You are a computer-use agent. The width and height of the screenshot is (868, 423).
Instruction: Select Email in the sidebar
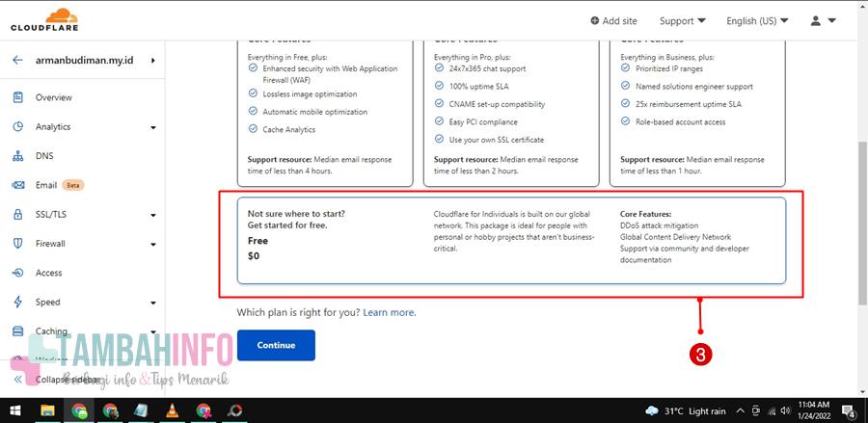(x=46, y=185)
